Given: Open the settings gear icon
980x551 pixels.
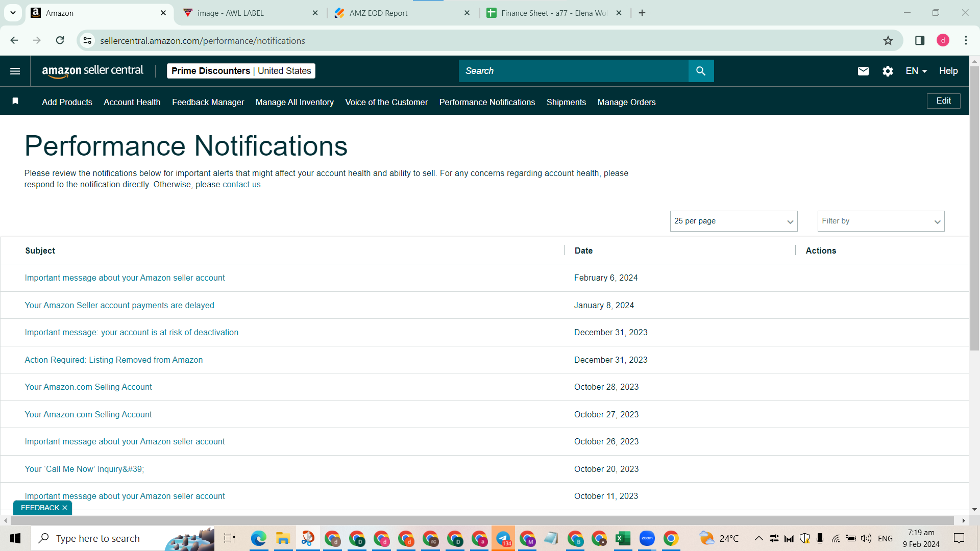Looking at the screenshot, I should tap(888, 71).
